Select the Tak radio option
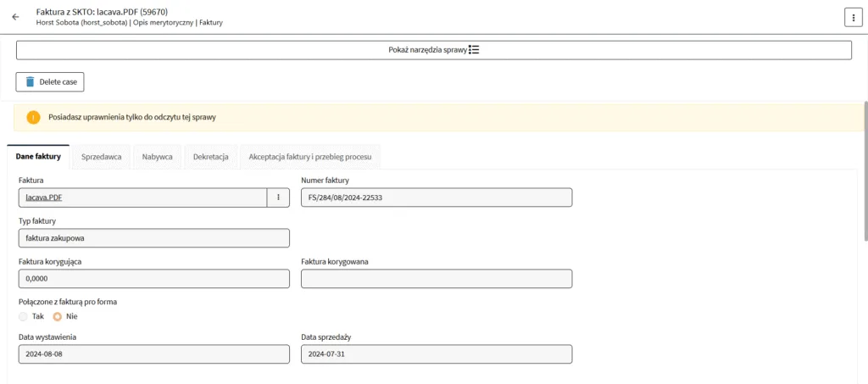The width and height of the screenshot is (868, 384). 23,317
